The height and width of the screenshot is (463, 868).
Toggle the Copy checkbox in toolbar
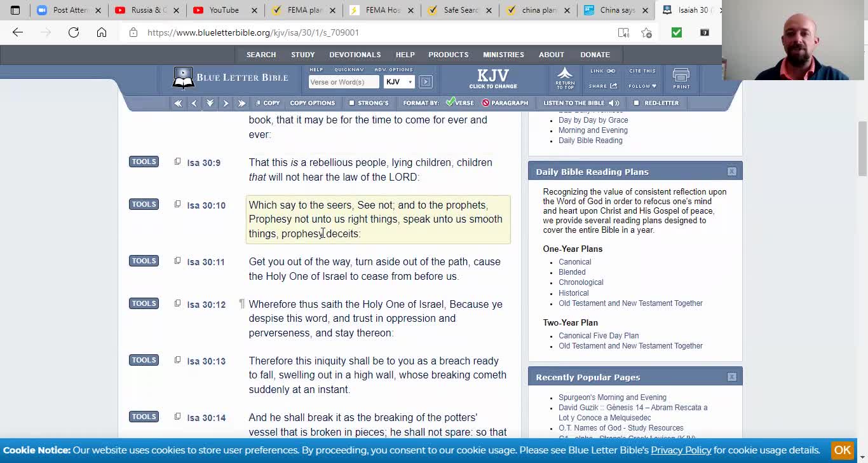(258, 103)
